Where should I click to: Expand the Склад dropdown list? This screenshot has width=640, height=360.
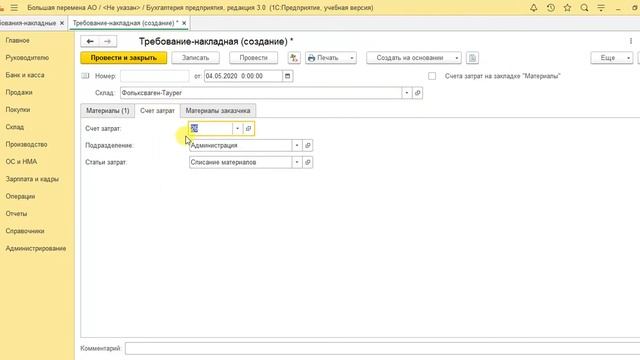tap(407, 93)
